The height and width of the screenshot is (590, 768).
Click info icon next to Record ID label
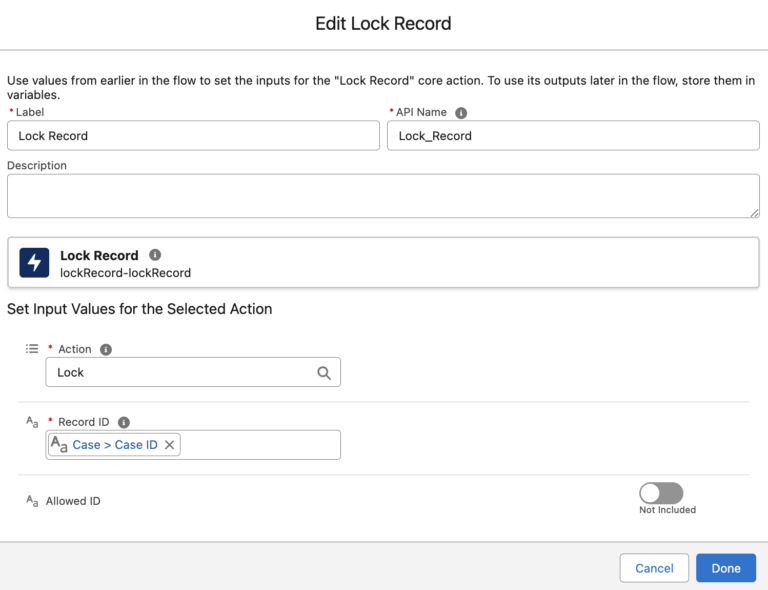[x=124, y=422]
